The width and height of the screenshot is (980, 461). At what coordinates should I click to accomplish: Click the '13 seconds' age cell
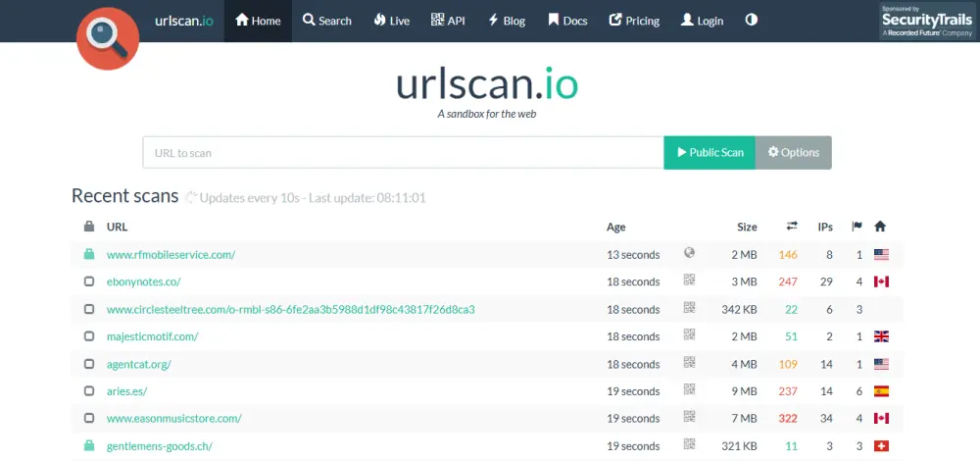pyautogui.click(x=633, y=255)
